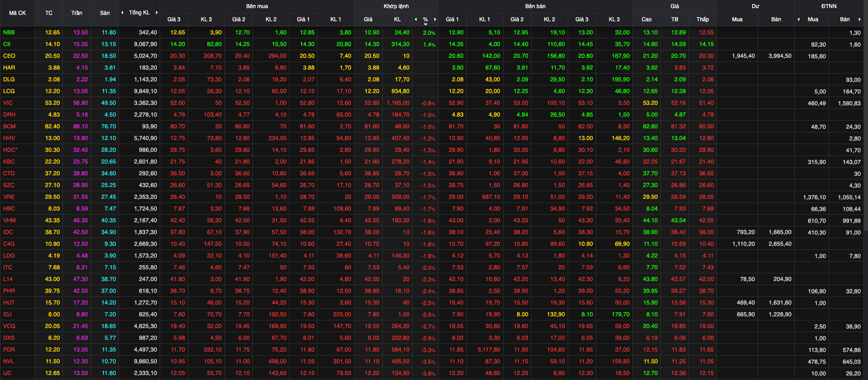Open the HAR stock symbol
The height and width of the screenshot is (380, 868).
9,68
